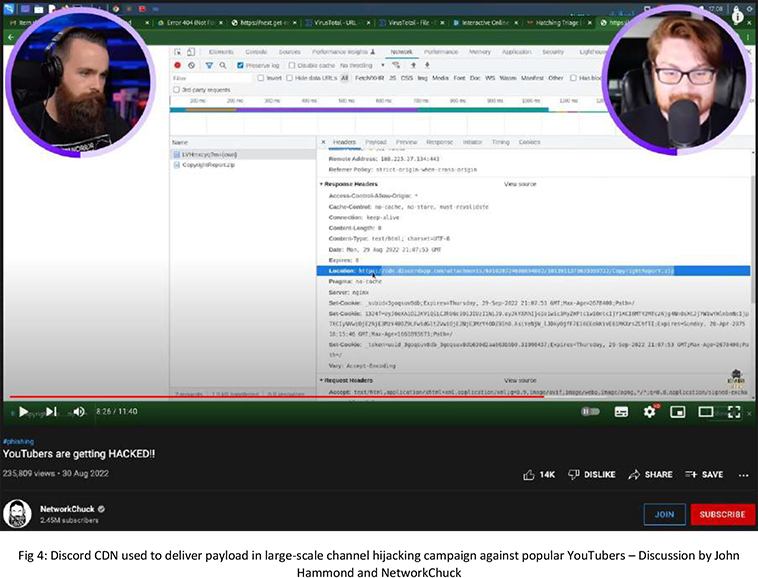758x578 pixels.
Task: Open the network search magnifier
Action: 223,65
